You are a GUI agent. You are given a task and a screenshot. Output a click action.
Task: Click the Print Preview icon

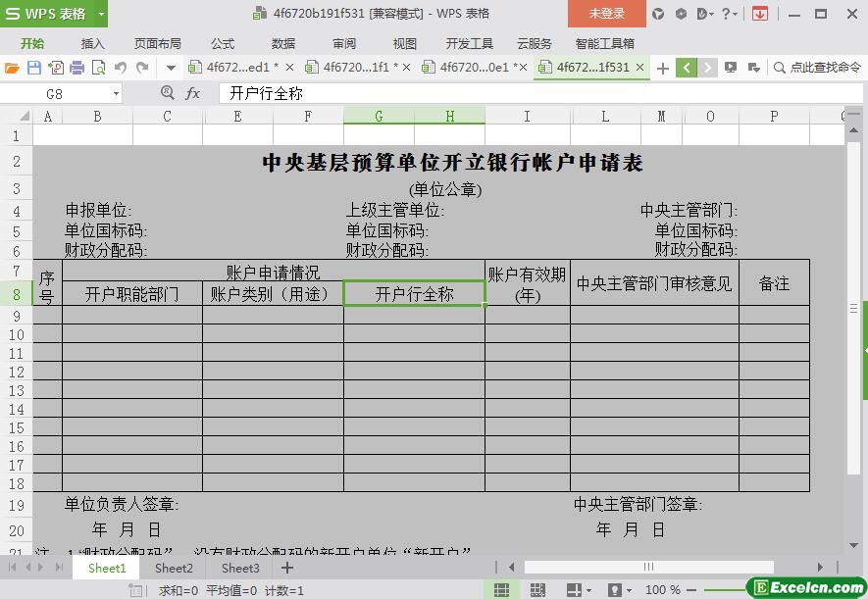98,68
